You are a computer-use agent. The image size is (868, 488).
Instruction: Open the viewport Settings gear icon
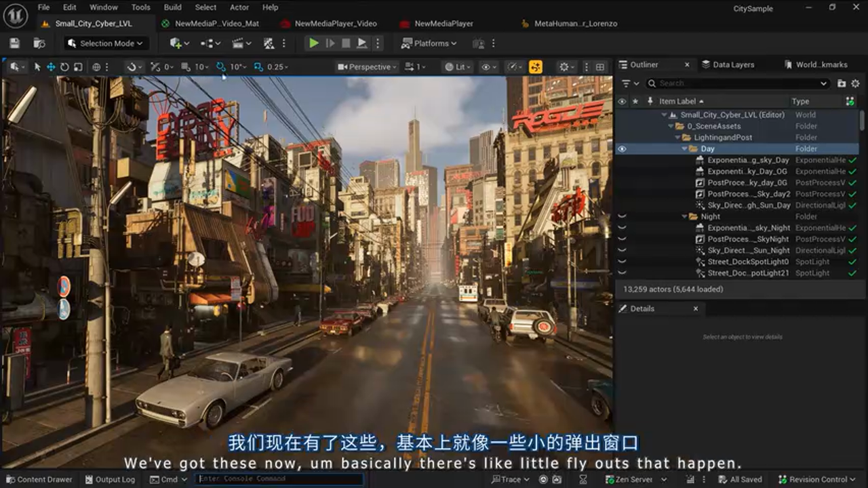[565, 66]
